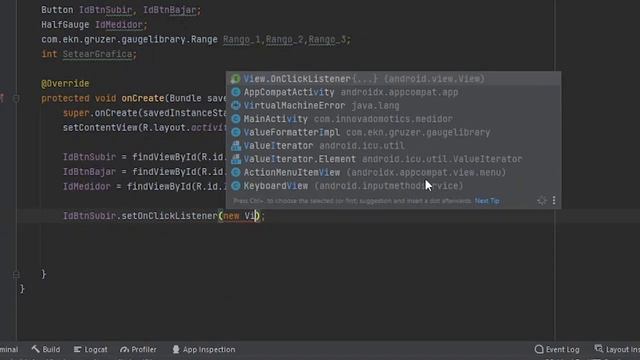Image resolution: width=640 pixels, height=360 pixels.
Task: Select ValueIterator.Element completion entry
Action: click(x=393, y=159)
